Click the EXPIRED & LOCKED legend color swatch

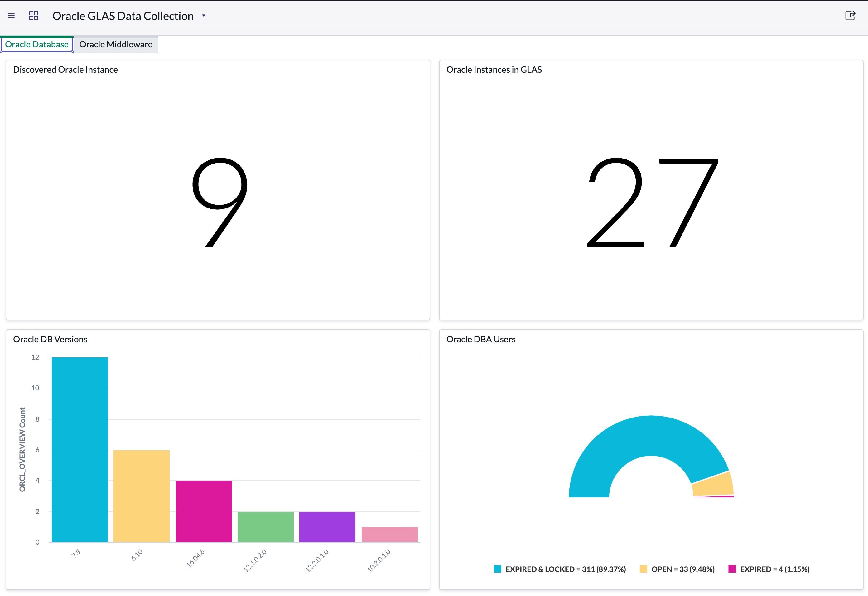(x=497, y=569)
